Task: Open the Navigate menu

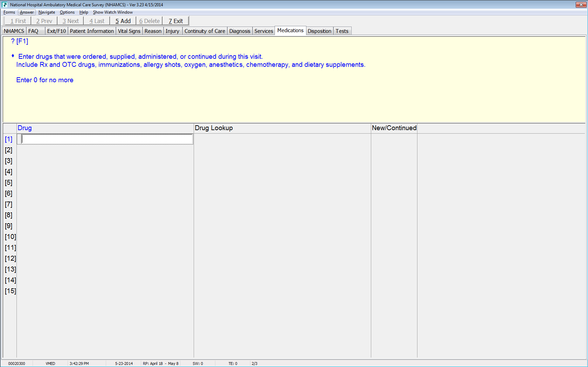Action: pos(47,12)
